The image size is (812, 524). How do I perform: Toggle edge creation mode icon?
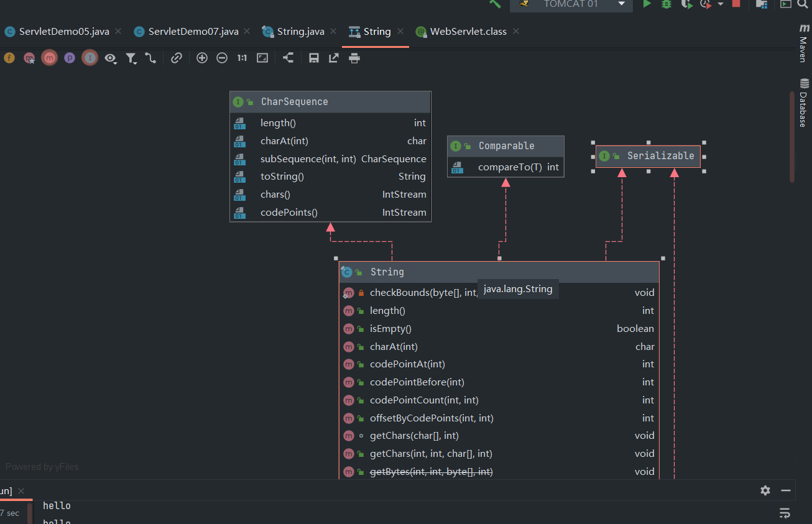click(x=150, y=58)
